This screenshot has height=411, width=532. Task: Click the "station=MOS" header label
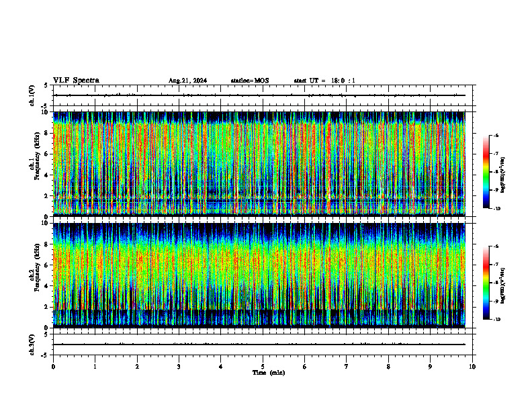250,81
